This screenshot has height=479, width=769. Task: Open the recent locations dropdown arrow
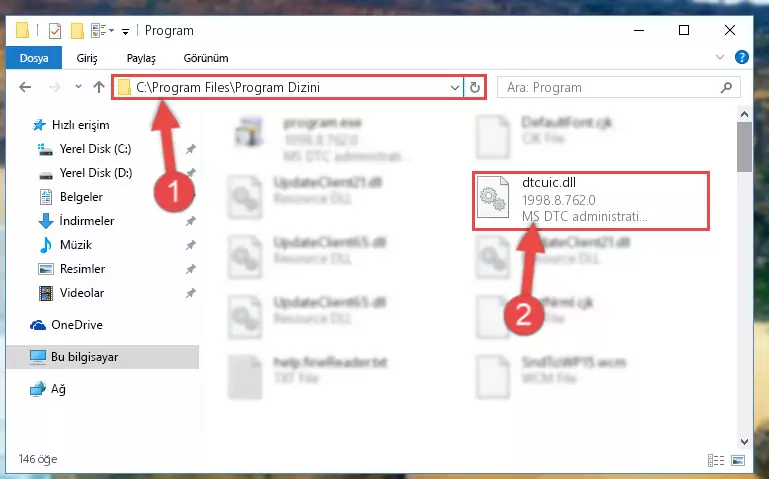click(78, 87)
